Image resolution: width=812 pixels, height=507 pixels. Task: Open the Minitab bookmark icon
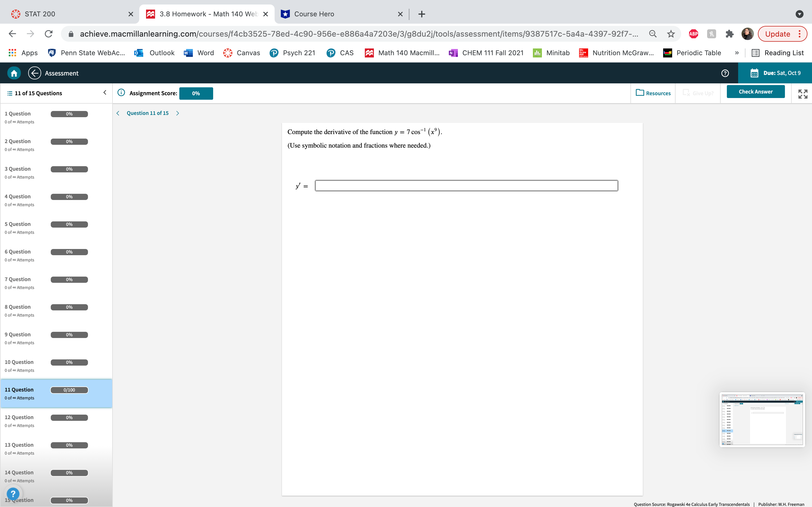click(x=538, y=53)
